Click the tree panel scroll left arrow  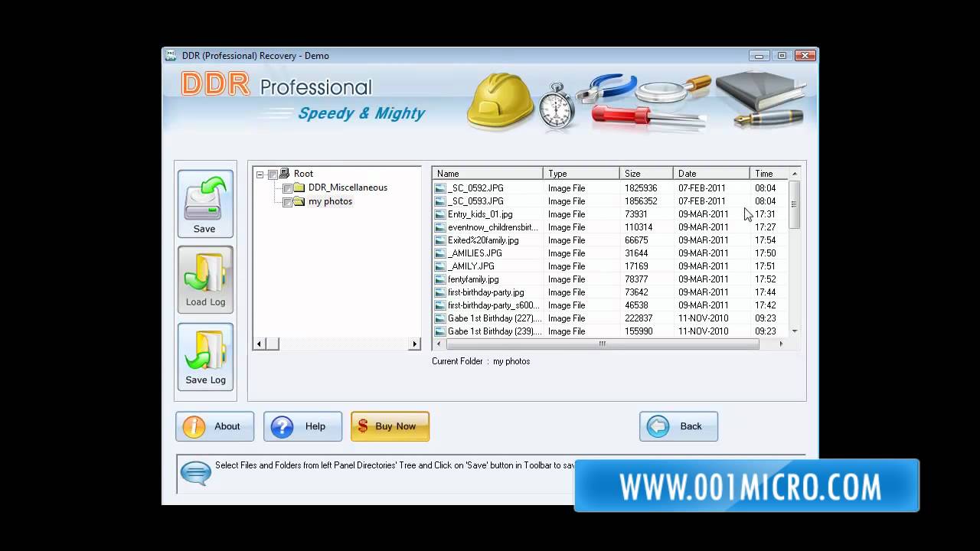[x=259, y=344]
